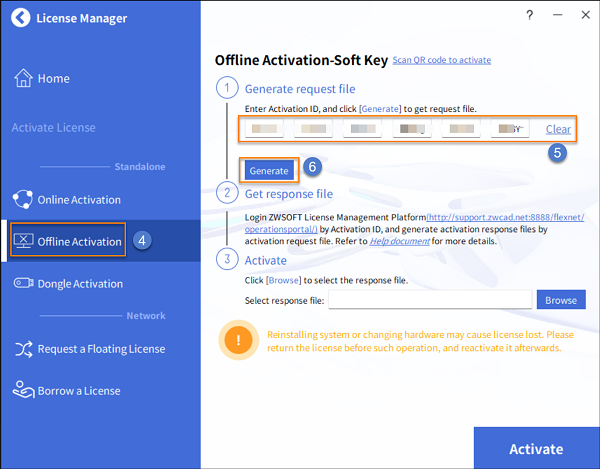Viewport: 600px width, 469px height.
Task: Click the 'Click [Browse] to select' instruction
Action: coord(326,280)
